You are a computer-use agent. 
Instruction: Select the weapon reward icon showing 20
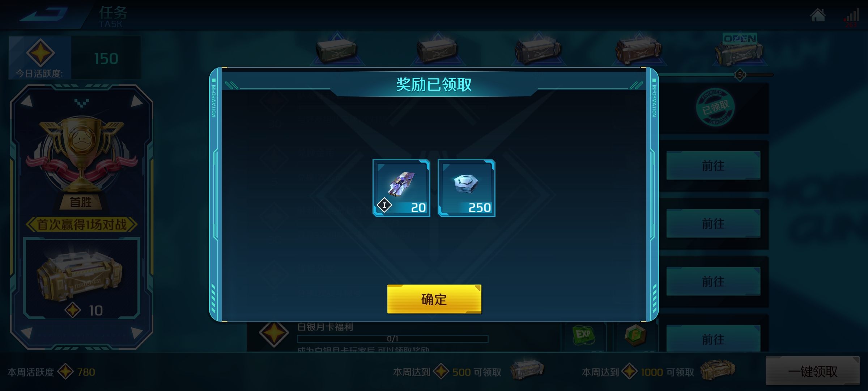point(401,188)
